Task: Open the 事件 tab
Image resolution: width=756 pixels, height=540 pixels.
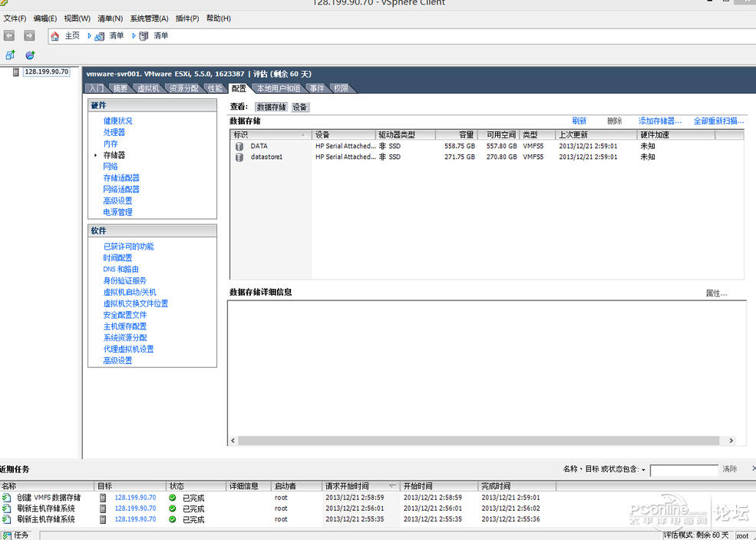Action: [x=317, y=88]
